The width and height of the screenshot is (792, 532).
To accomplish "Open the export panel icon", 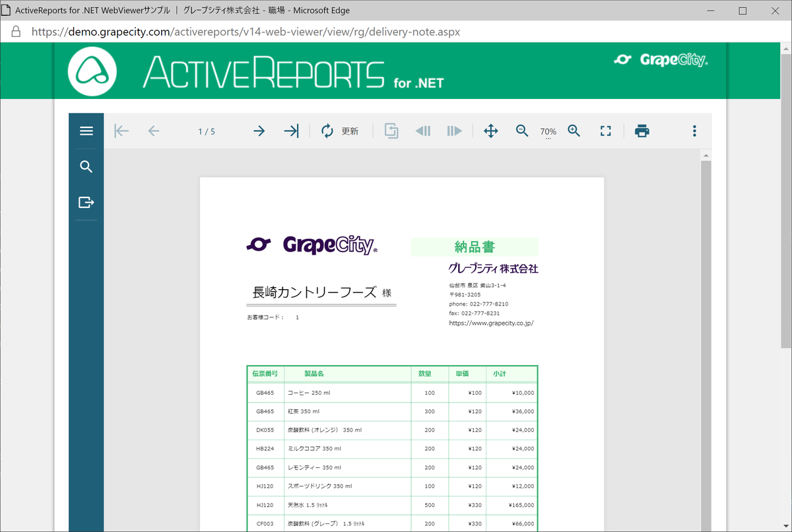I will point(86,202).
